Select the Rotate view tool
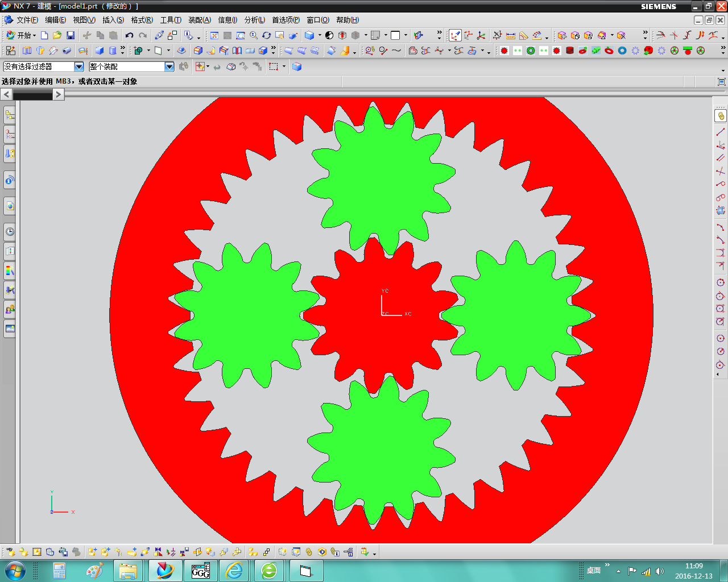Image resolution: width=728 pixels, height=582 pixels. tap(267, 35)
